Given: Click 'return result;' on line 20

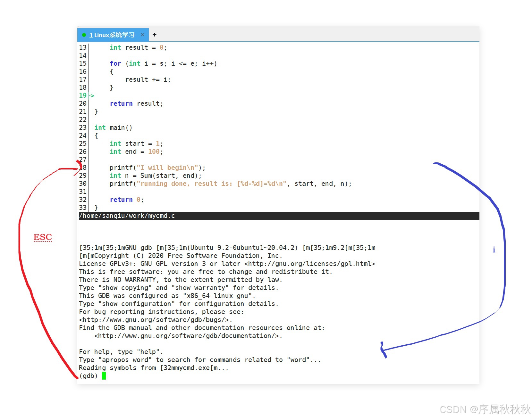Looking at the screenshot, I should pos(136,103).
